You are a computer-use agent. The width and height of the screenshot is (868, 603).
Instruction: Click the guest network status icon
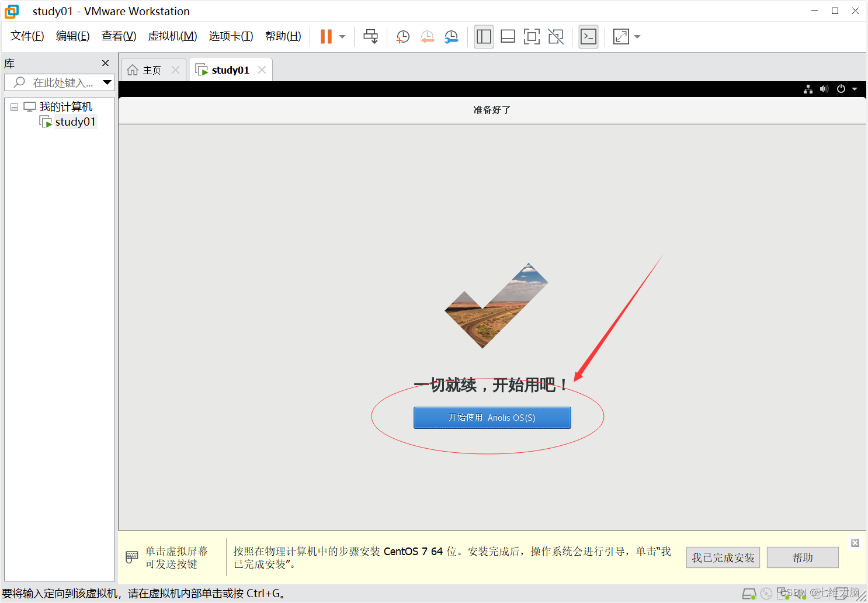click(x=808, y=89)
